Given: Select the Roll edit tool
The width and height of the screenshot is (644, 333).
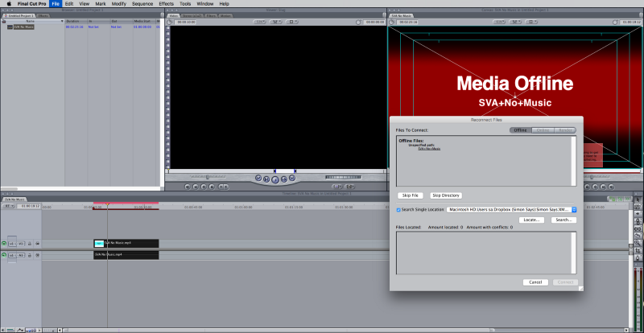Looking at the screenshot, I should coord(638,222).
